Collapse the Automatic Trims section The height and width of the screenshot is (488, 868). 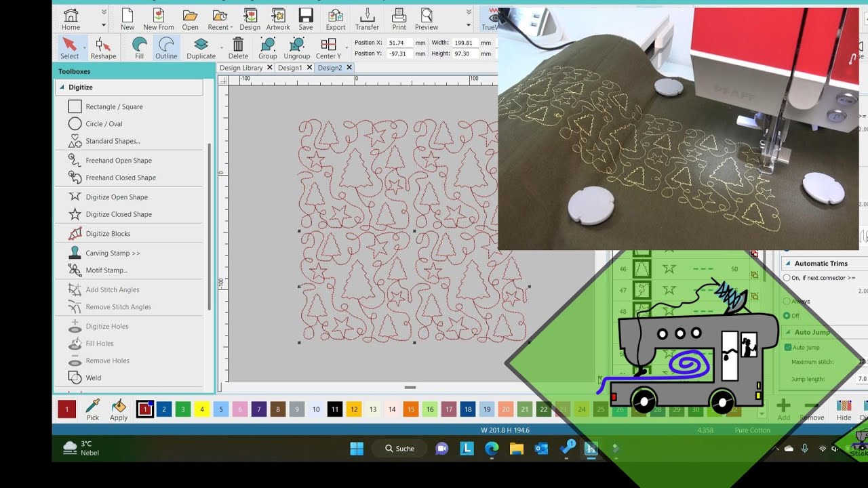coord(787,264)
